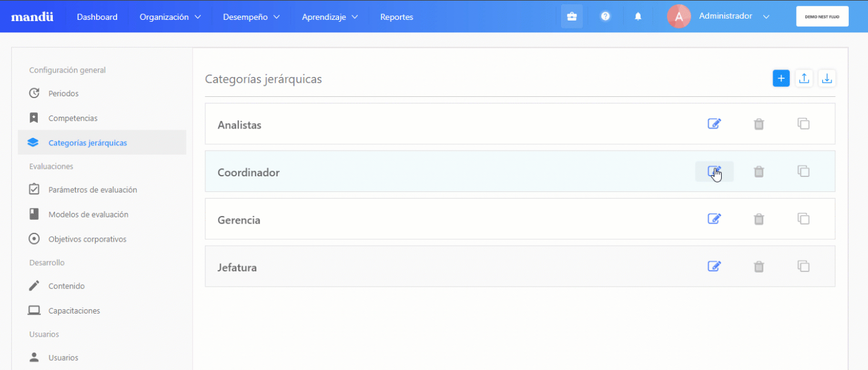This screenshot has width=868, height=370.
Task: Click the Jefatura row name
Action: (237, 268)
